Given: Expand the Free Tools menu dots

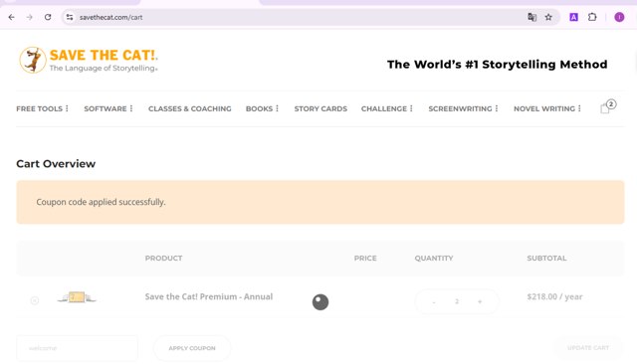Looking at the screenshot, I should [x=67, y=108].
